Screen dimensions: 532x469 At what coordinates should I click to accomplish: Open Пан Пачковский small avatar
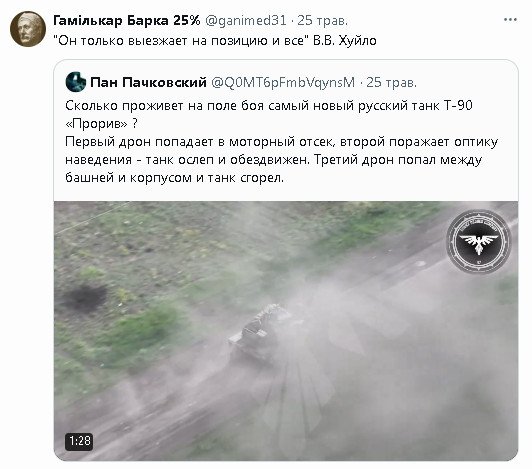(76, 82)
